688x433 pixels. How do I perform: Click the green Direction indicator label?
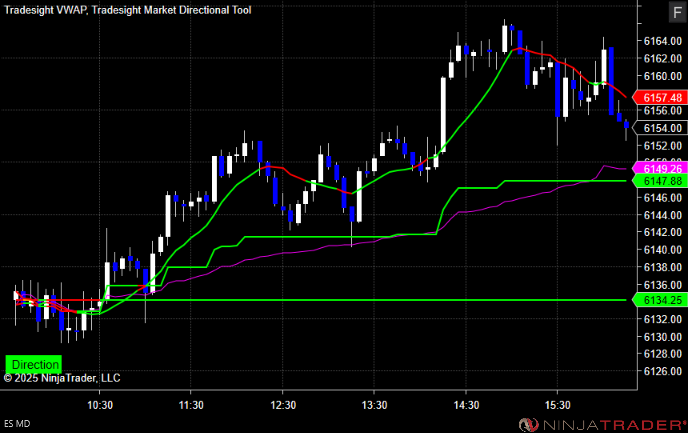pyautogui.click(x=33, y=364)
